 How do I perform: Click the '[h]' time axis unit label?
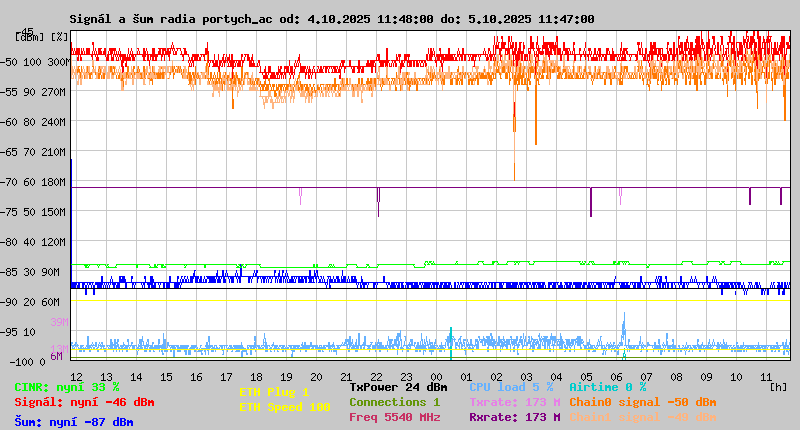[778, 387]
